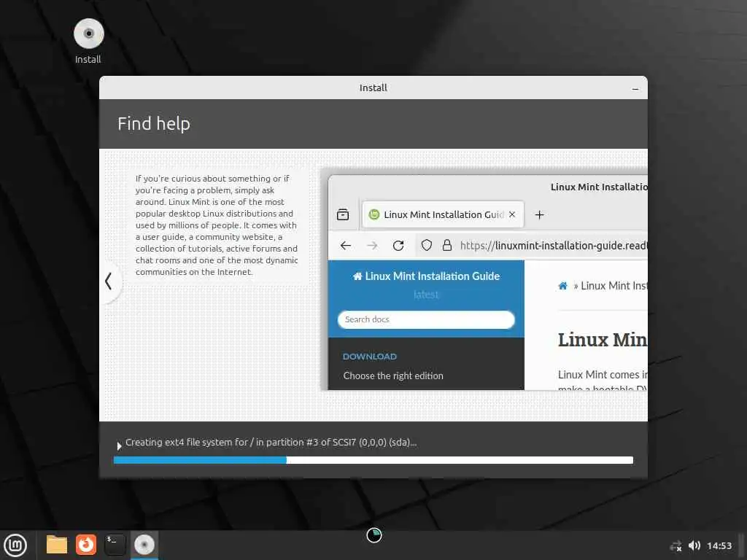This screenshot has width=747, height=560.
Task: Click the padlock site security icon
Action: click(447, 245)
